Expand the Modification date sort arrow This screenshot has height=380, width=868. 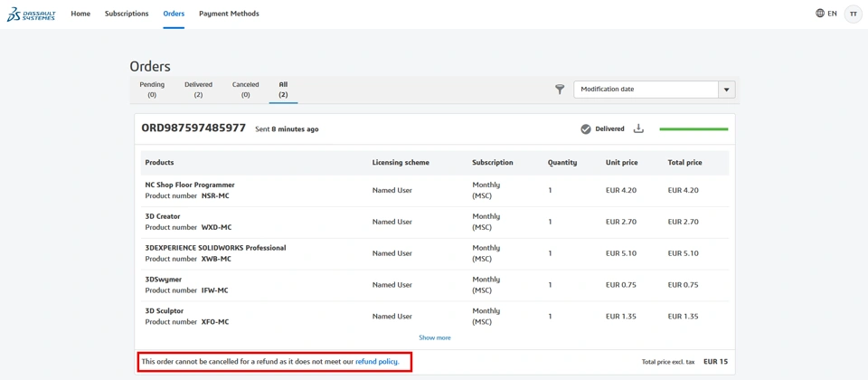[726, 90]
